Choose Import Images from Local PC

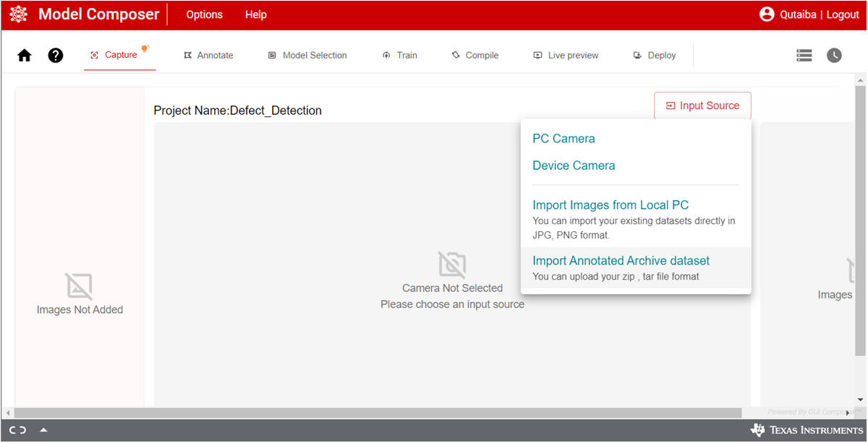(610, 205)
